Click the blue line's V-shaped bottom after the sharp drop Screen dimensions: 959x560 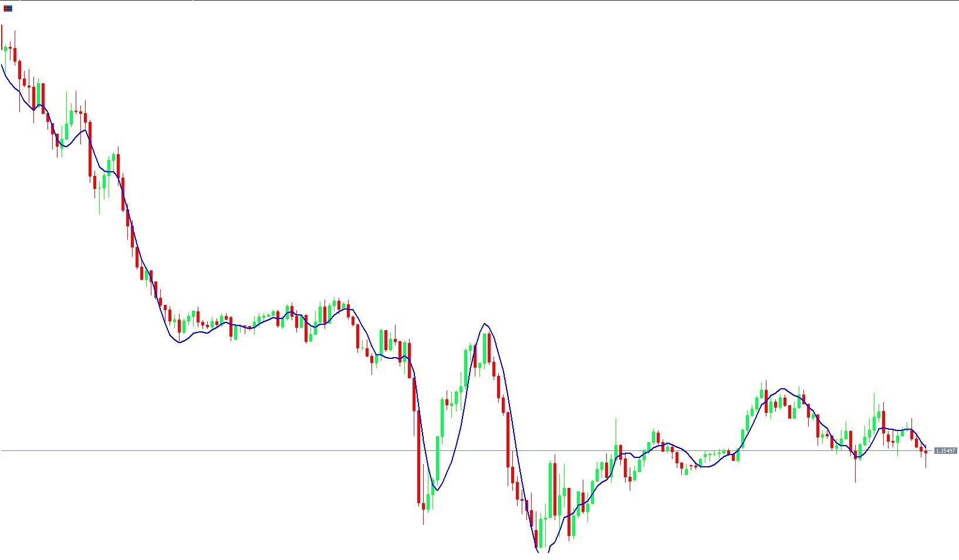437,490
